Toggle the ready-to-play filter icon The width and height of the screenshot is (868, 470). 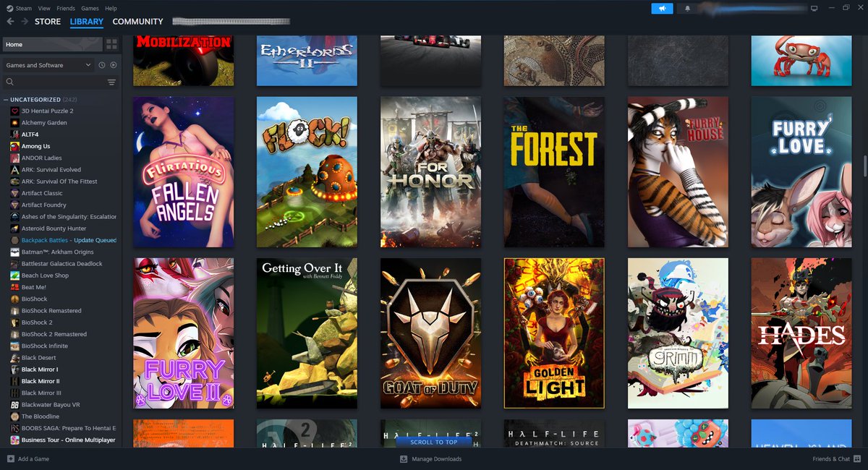[114, 65]
